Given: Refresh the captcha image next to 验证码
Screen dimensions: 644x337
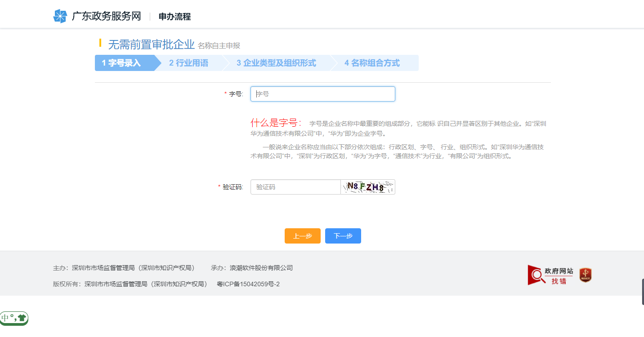Looking at the screenshot, I should (x=367, y=187).
